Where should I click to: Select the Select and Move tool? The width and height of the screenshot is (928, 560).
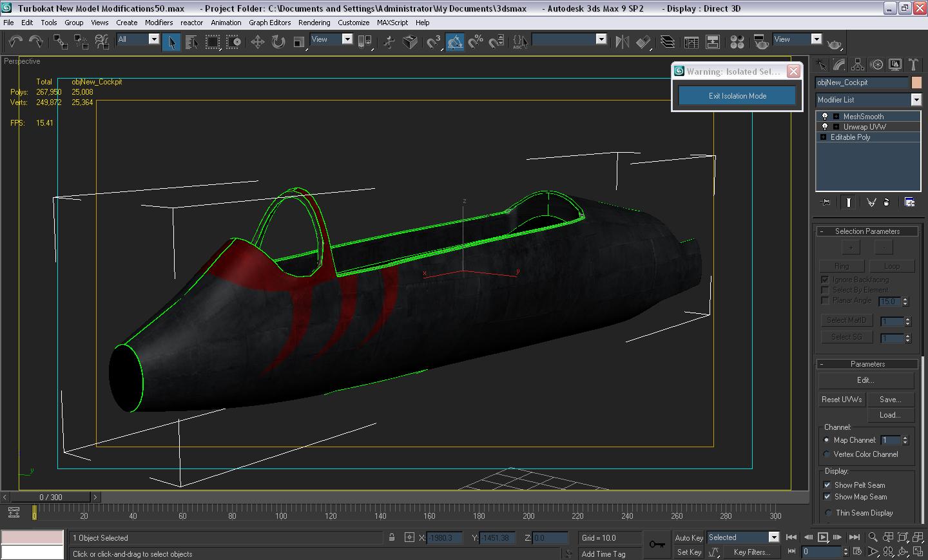258,42
